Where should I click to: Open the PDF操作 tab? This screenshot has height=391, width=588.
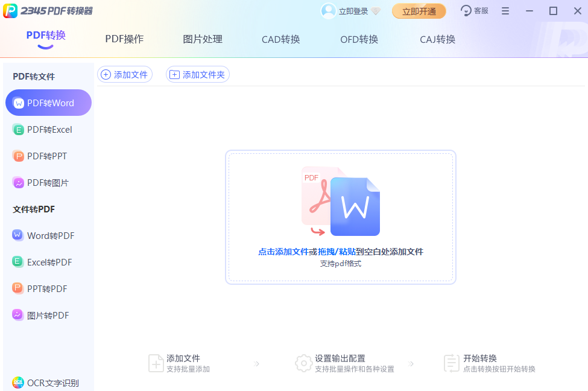pos(124,39)
